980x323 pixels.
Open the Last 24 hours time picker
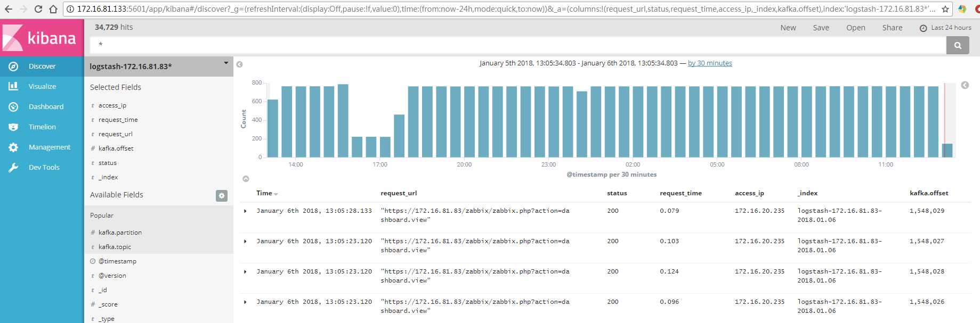[x=945, y=28]
